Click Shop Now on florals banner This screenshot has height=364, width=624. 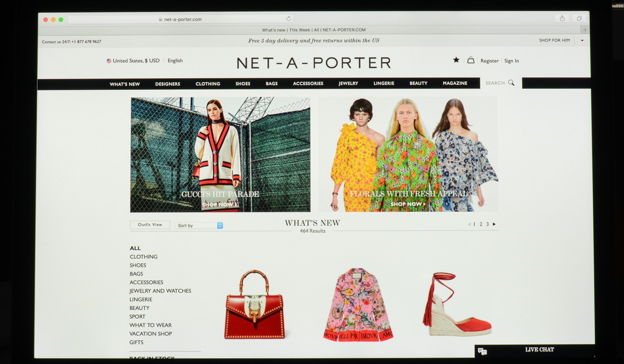click(407, 204)
